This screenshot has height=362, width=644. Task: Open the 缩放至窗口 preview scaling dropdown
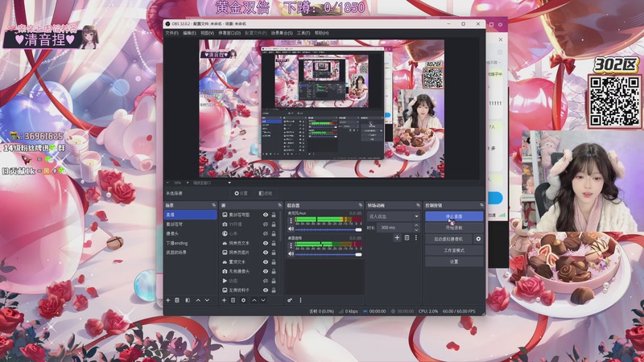click(212, 183)
